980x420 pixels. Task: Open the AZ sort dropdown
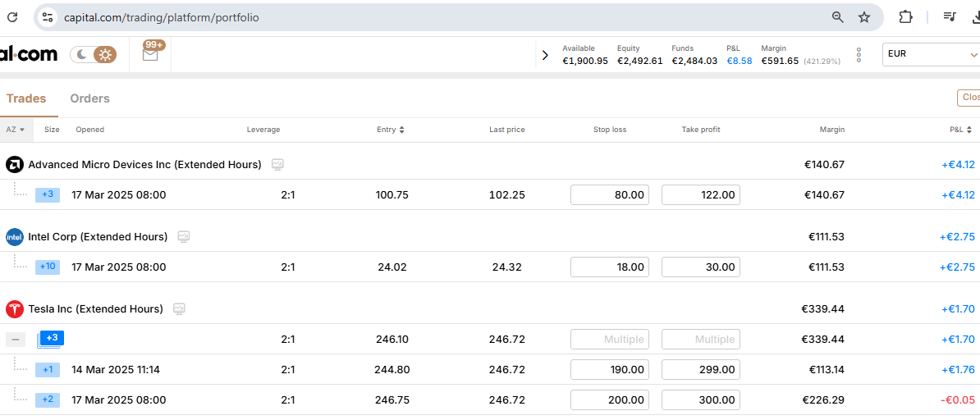coord(16,130)
